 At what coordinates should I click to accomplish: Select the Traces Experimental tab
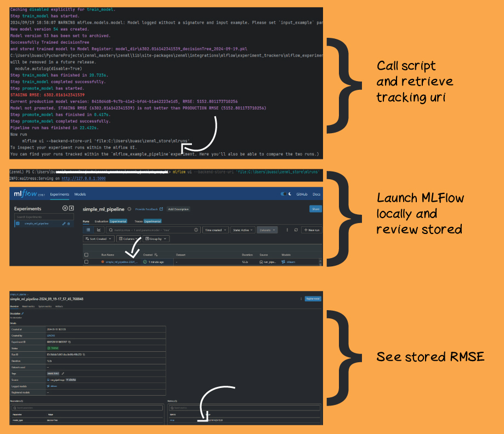(x=148, y=221)
